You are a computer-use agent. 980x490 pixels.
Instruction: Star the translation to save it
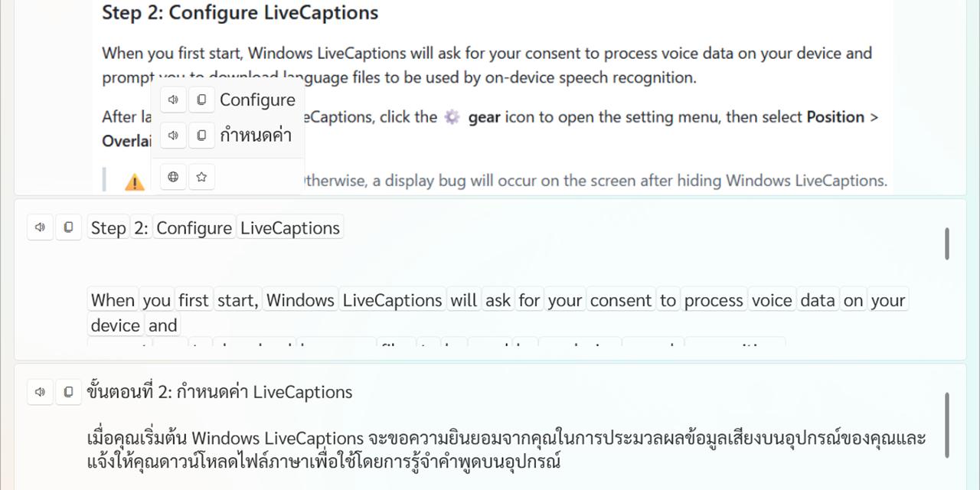coord(201,176)
